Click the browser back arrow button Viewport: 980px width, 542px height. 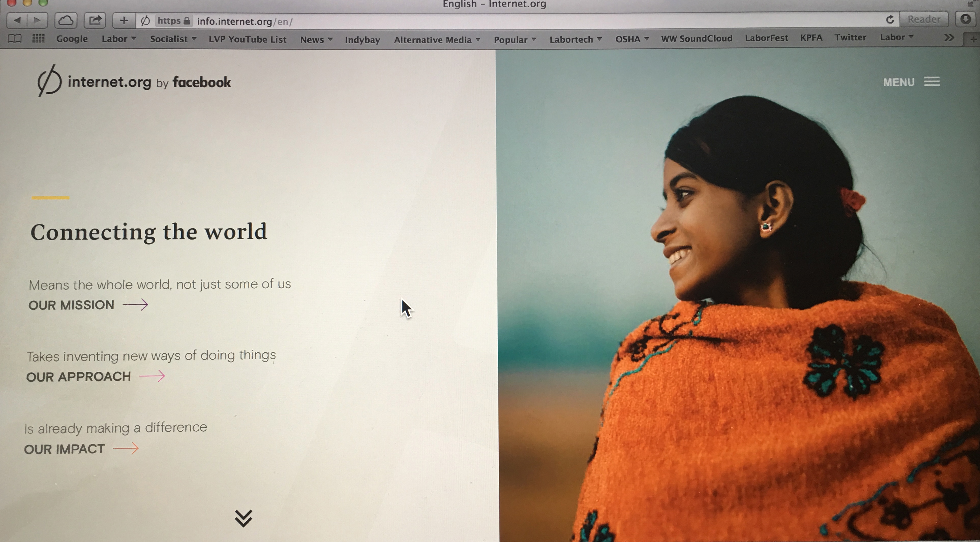coord(17,21)
